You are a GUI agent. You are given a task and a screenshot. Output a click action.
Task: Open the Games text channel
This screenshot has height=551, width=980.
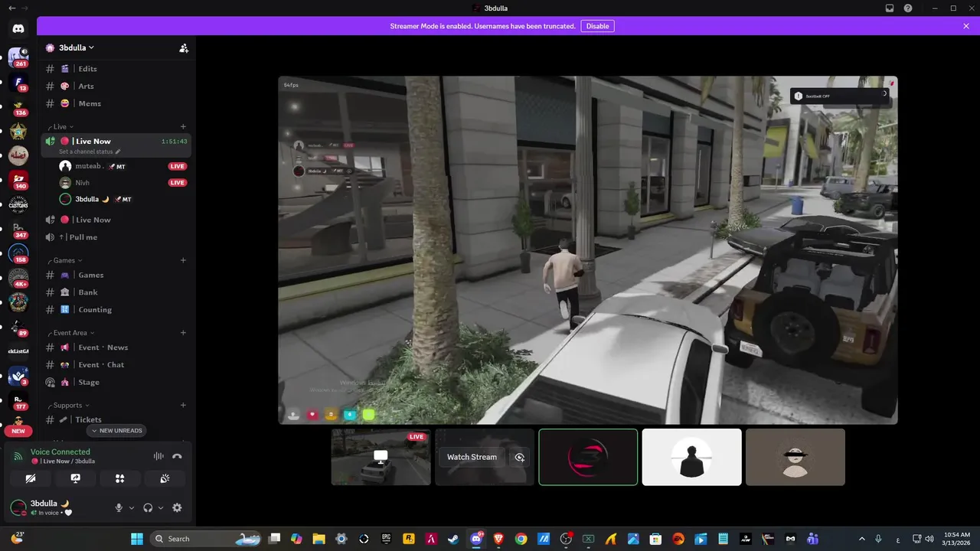(116, 275)
